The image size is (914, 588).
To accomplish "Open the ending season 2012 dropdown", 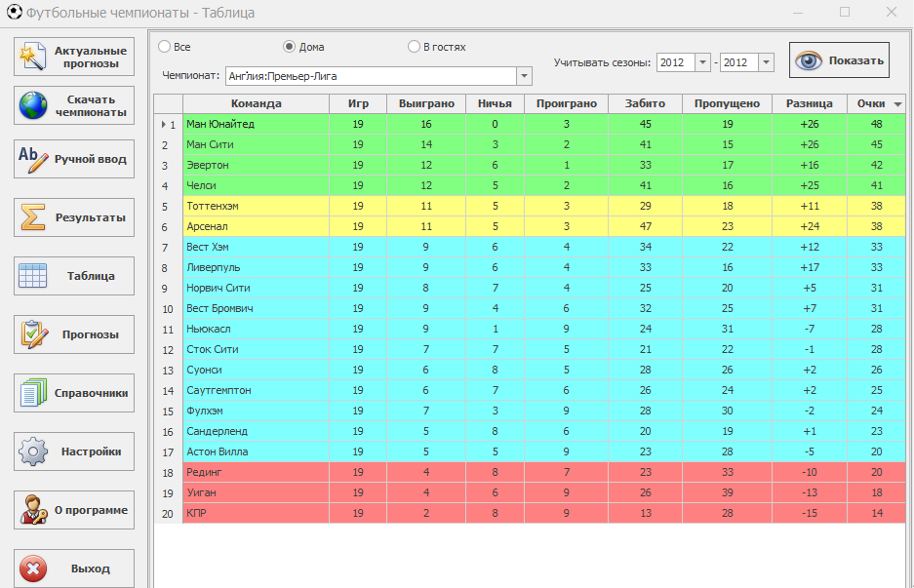I will pos(766,62).
